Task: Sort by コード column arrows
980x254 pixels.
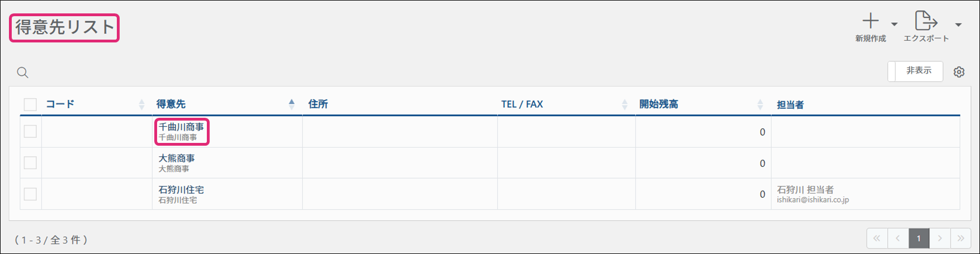Action: pos(141,104)
